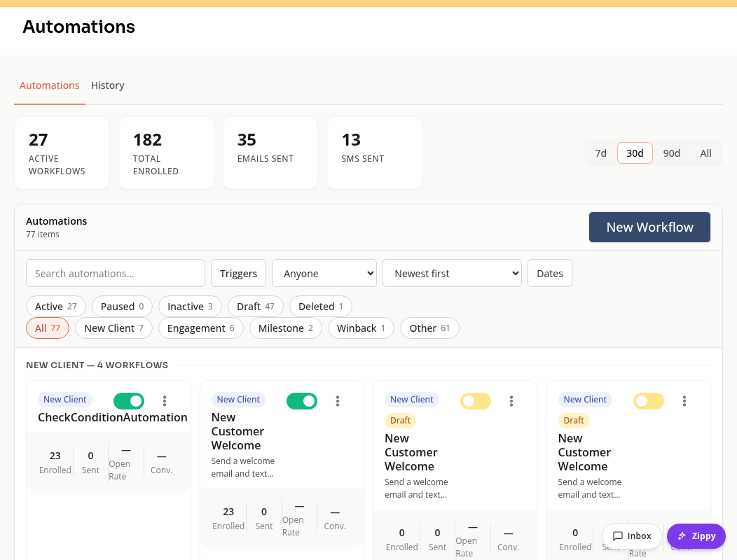Open the CheckConditionAutomation workflow title
Image resolution: width=737 pixels, height=560 pixels.
(113, 417)
